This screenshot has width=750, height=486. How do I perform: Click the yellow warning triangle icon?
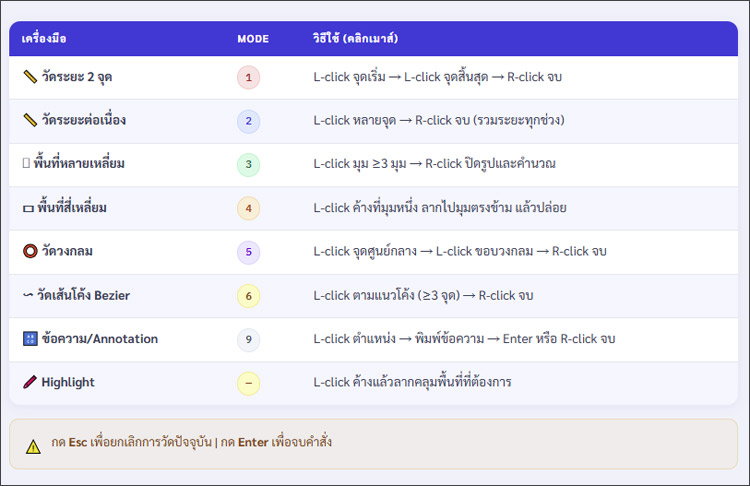click(33, 446)
